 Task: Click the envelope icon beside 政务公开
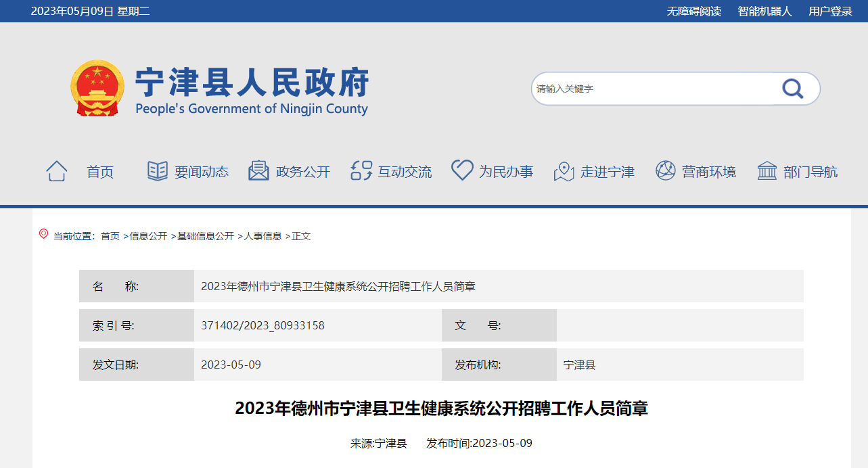[x=259, y=171]
